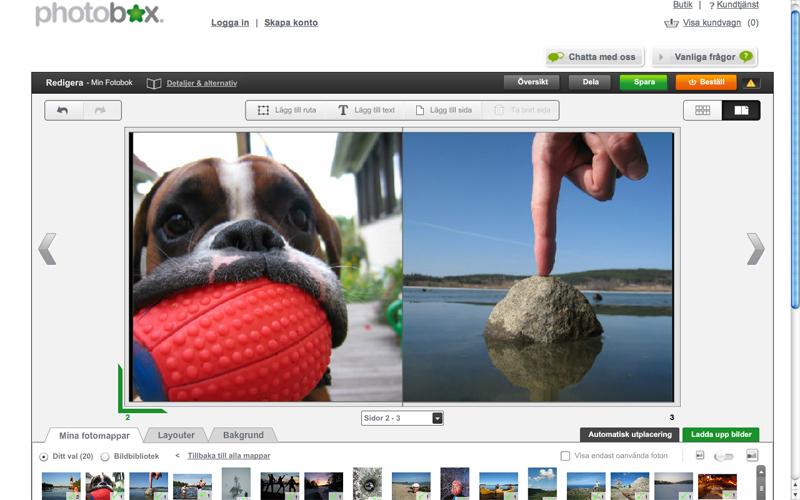Select the Bildbibliotek radio button
Viewport: 800px width, 500px height.
[105, 457]
